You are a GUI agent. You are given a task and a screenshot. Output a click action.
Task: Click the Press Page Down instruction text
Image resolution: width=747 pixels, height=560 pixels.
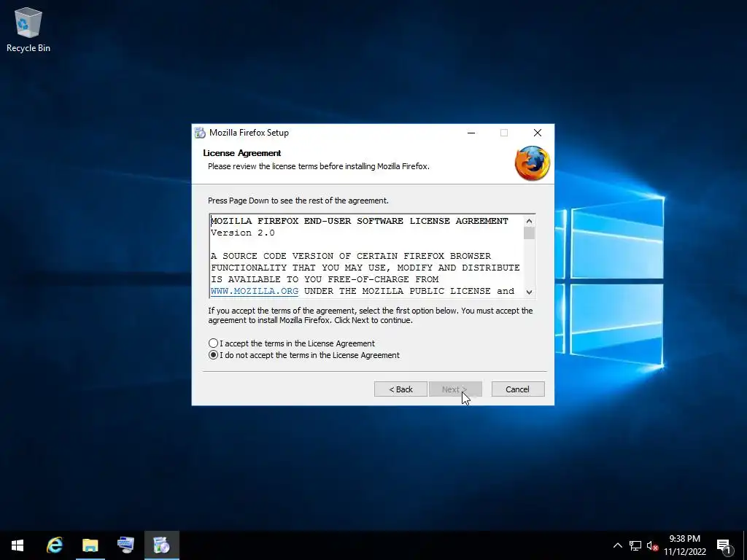click(x=298, y=201)
